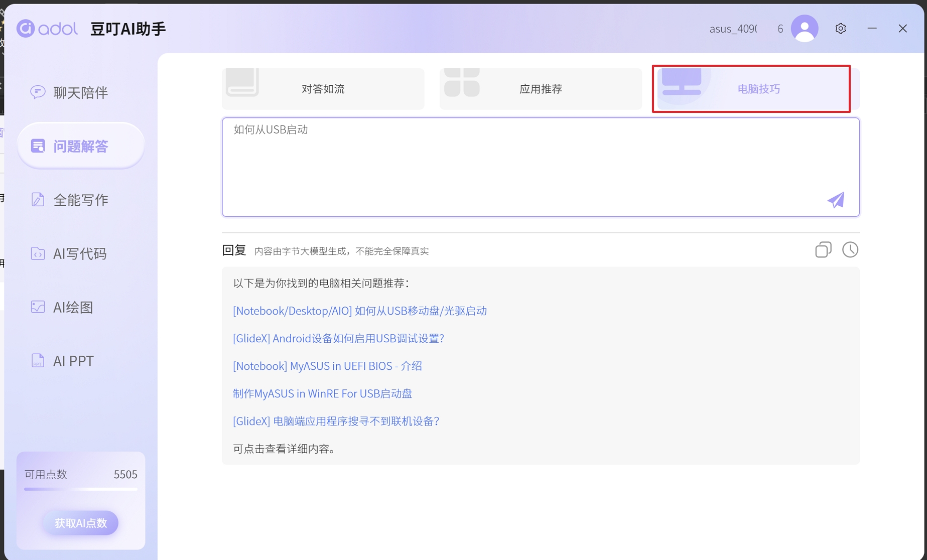This screenshot has width=927, height=560.
Task: Copy the reply content icon
Action: (x=823, y=250)
